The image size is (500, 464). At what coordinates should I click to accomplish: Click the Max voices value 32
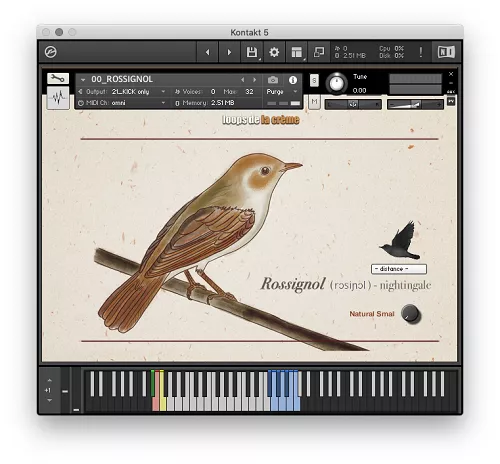click(x=249, y=92)
